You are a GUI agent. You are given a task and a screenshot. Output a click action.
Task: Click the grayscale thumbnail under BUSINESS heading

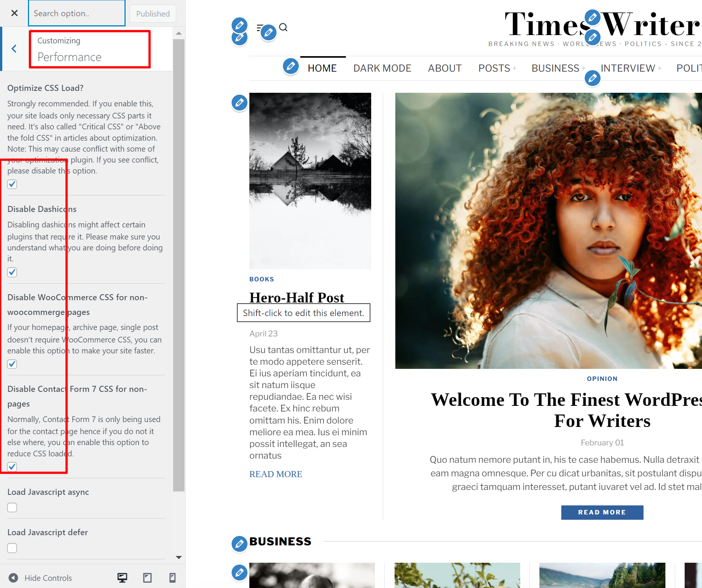tap(312, 575)
